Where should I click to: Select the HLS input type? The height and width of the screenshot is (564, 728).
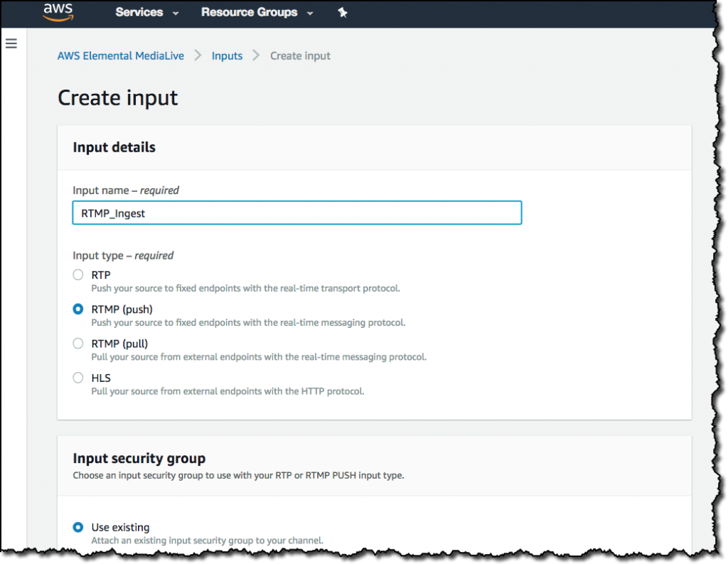click(78, 377)
